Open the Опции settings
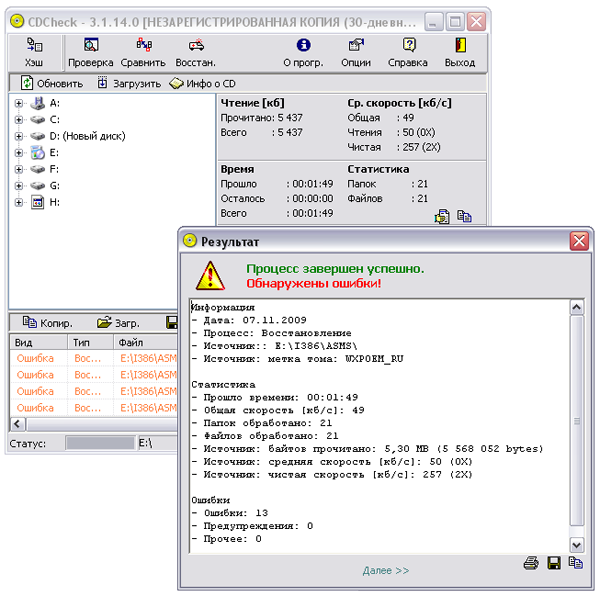 [356, 52]
